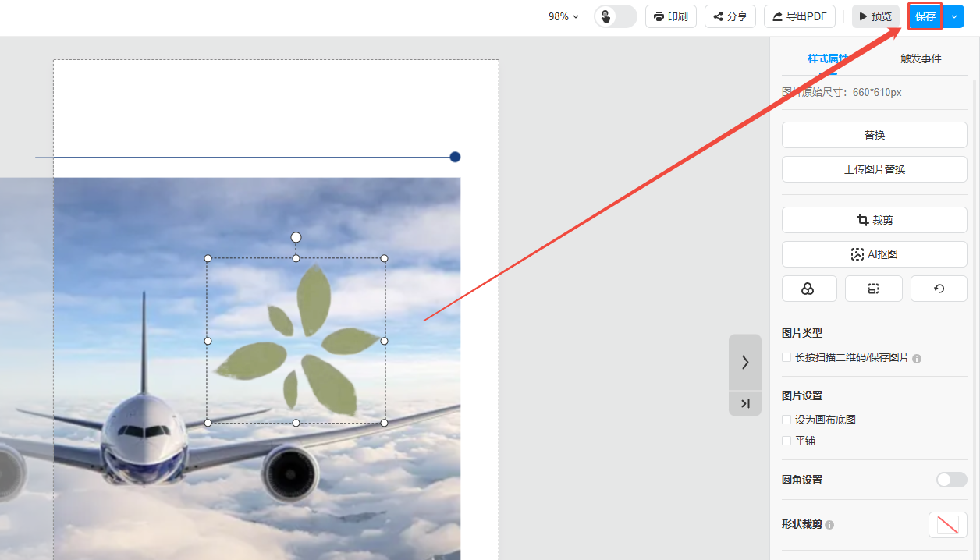This screenshot has width=980, height=560.
Task: Check the 平铺 tile checkbox
Action: pos(786,441)
